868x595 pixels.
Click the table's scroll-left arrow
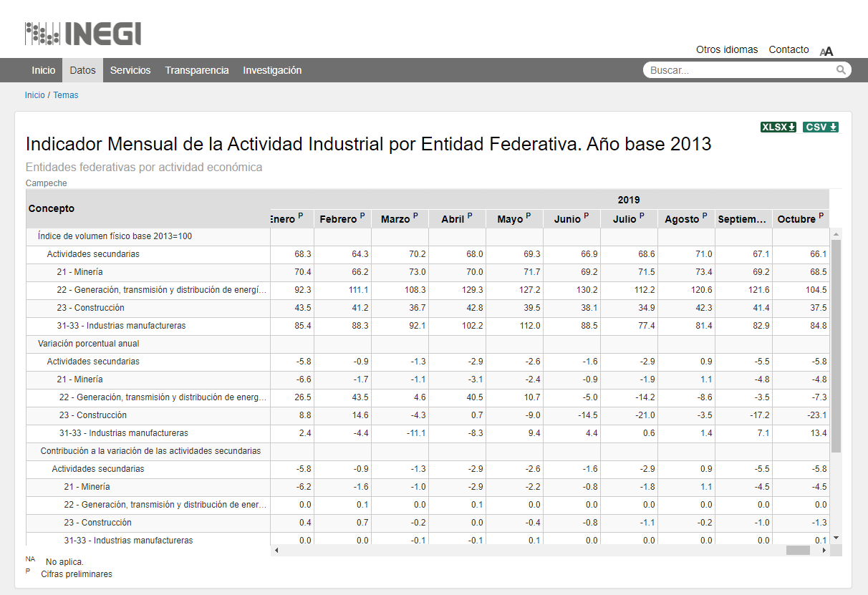[276, 551]
